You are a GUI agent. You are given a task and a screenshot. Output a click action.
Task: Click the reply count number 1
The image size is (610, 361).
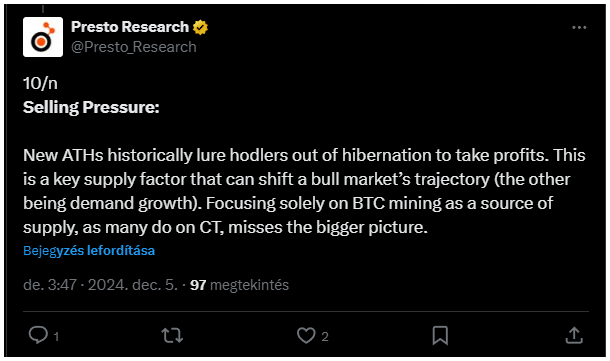click(56, 336)
